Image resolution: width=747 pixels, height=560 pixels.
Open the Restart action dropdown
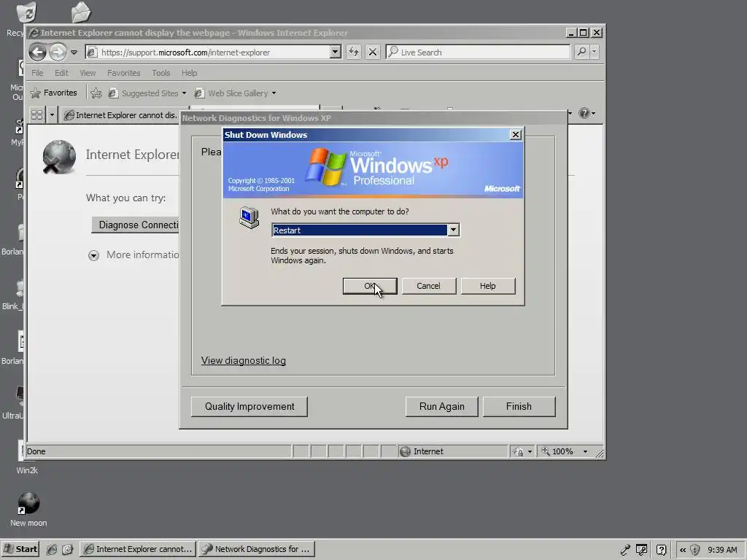point(453,230)
